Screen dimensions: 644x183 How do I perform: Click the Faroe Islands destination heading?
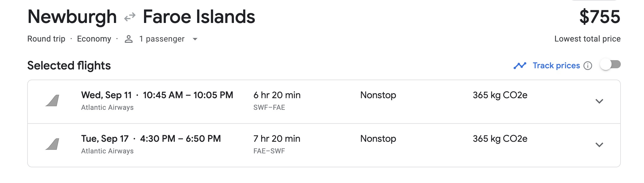tap(199, 17)
